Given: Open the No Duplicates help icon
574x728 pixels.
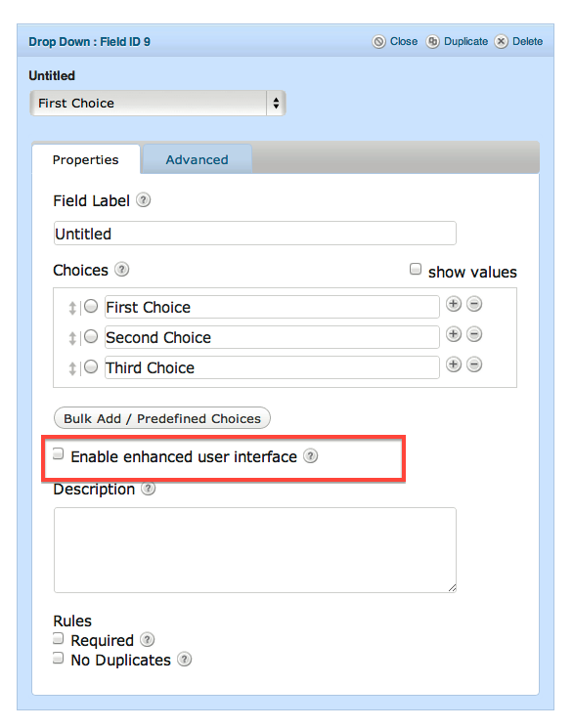Looking at the screenshot, I should point(185,660).
